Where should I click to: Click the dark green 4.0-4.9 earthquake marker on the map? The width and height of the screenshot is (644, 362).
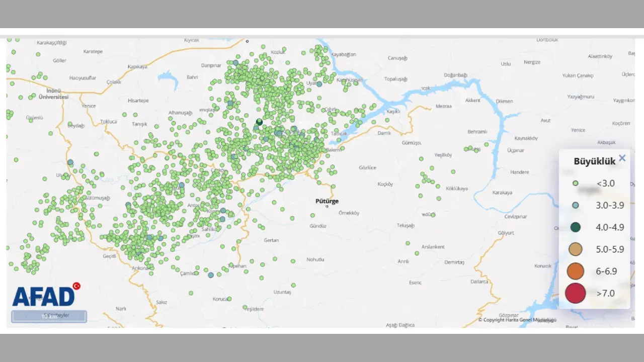pos(260,122)
